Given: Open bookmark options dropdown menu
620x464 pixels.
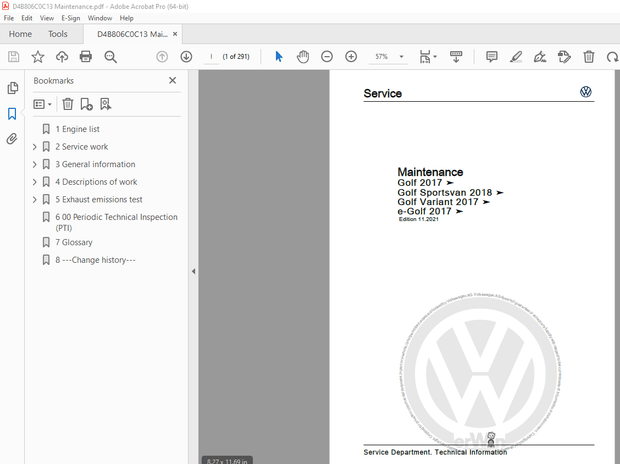Looking at the screenshot, I should (43, 104).
